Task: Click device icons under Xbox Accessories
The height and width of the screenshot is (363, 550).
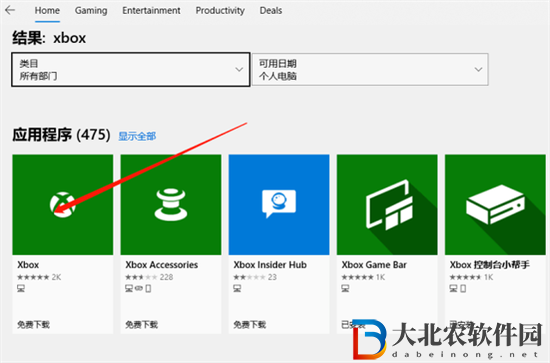Action: pos(138,289)
